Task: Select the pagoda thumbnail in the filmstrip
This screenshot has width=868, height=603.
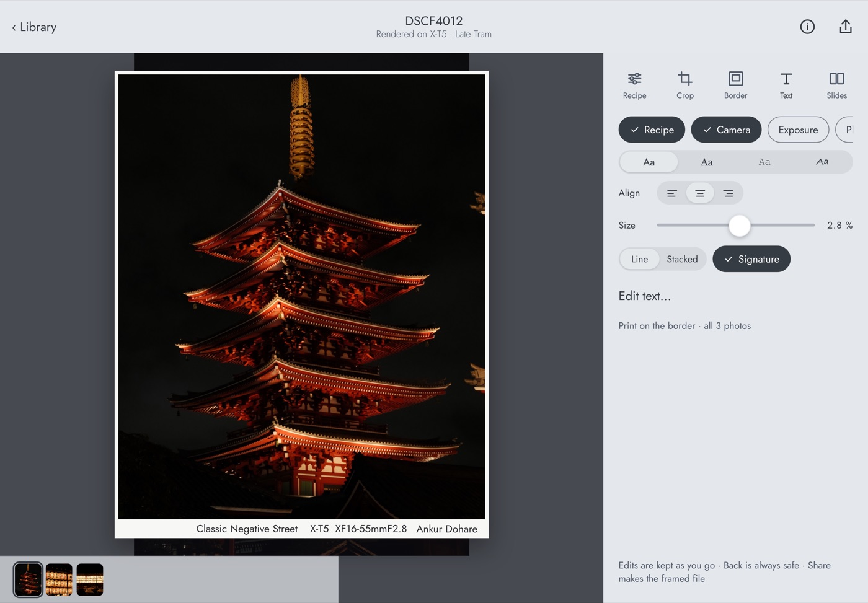Action: [x=28, y=580]
